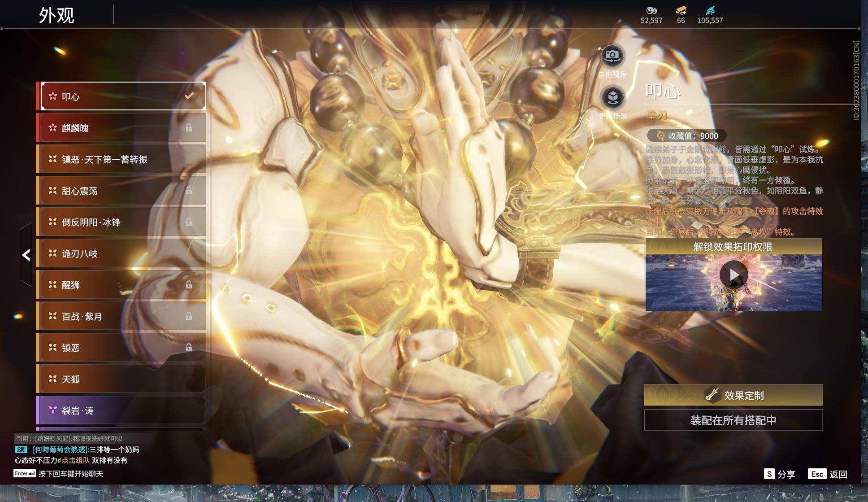The image size is (868, 502).
Task: Click the lock icon on the 镇恶 row
Action: [x=189, y=348]
